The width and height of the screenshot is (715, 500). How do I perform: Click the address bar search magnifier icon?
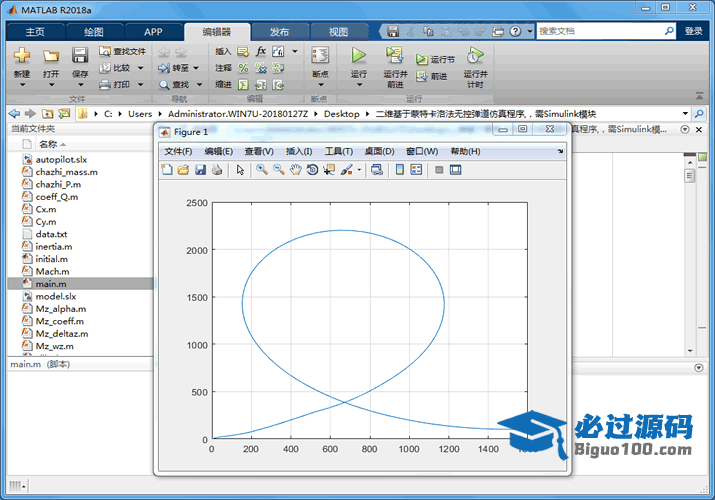click(x=699, y=113)
